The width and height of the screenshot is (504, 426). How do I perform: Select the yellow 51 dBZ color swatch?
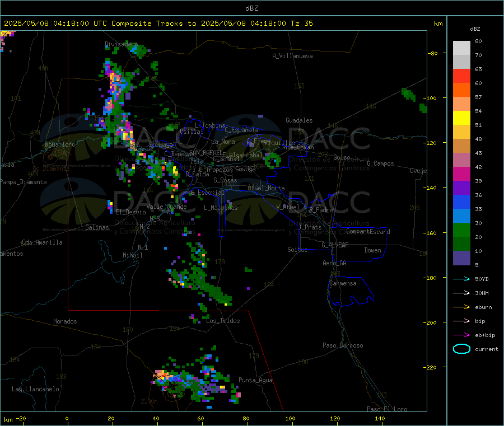461,118
